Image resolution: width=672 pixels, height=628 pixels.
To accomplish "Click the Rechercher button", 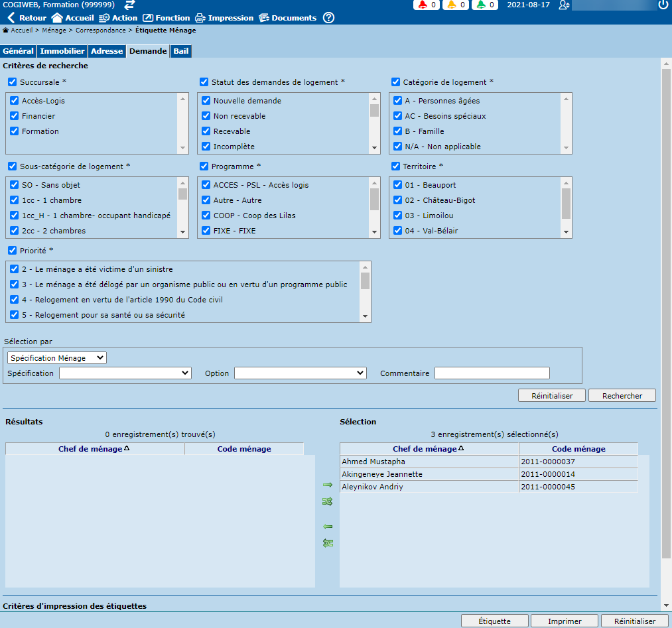I will tap(622, 396).
